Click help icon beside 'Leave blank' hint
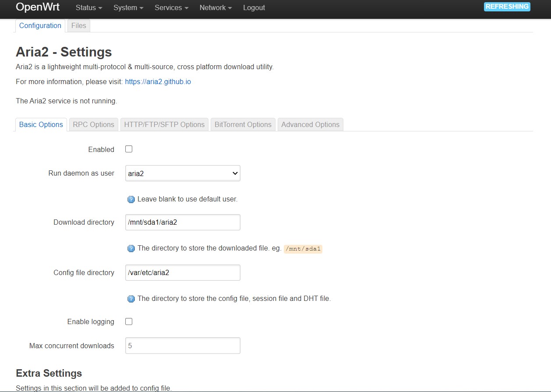 click(131, 199)
